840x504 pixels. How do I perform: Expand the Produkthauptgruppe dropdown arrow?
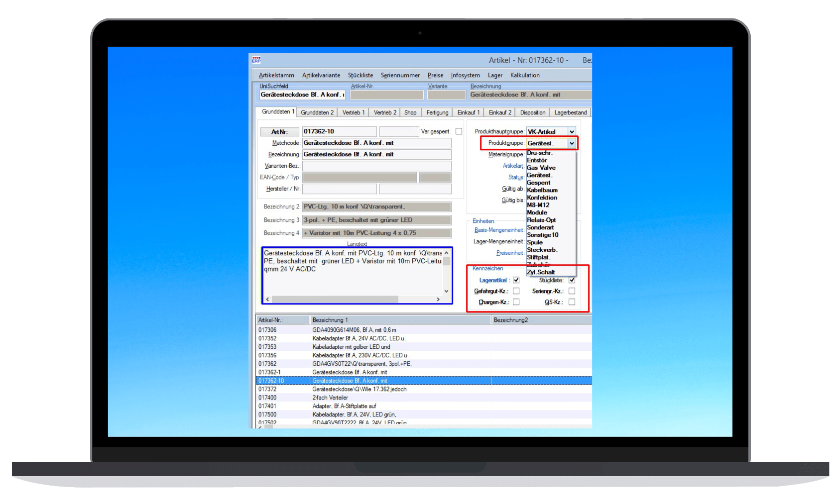(x=572, y=132)
